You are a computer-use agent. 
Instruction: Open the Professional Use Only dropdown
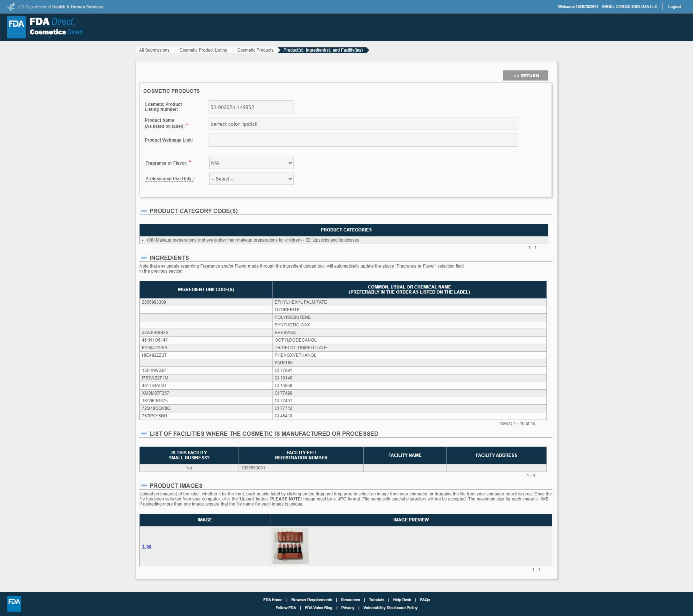tap(251, 179)
